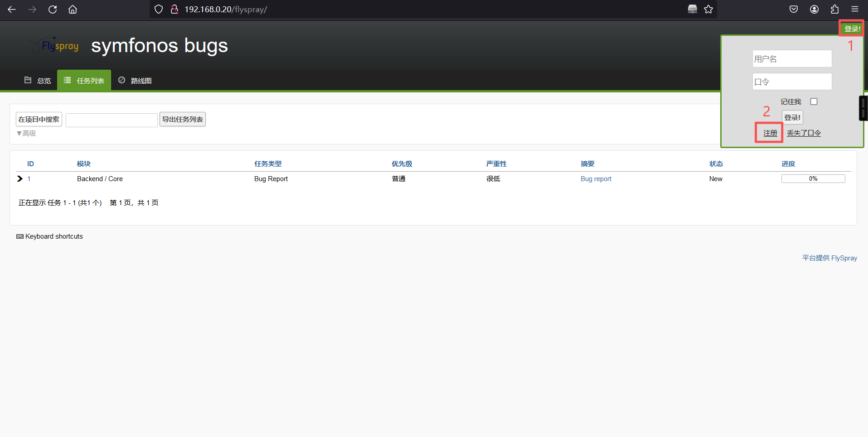Expand the advanced search options
The image size is (868, 437).
[26, 133]
